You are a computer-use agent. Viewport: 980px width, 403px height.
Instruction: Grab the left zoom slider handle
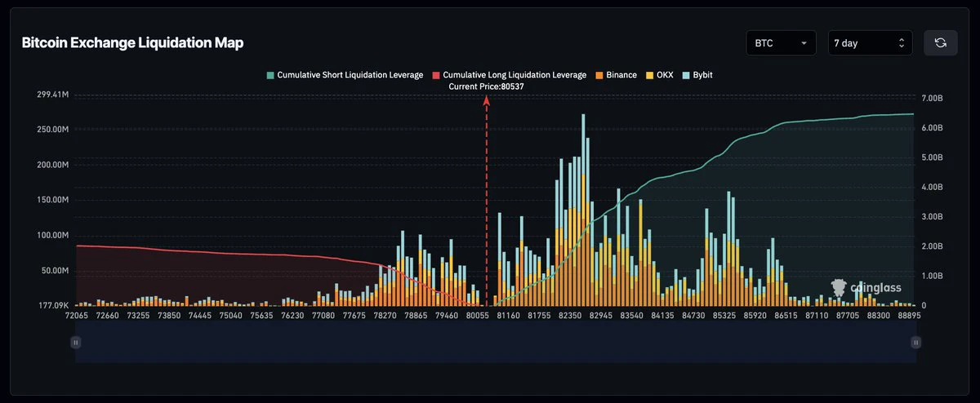point(76,343)
